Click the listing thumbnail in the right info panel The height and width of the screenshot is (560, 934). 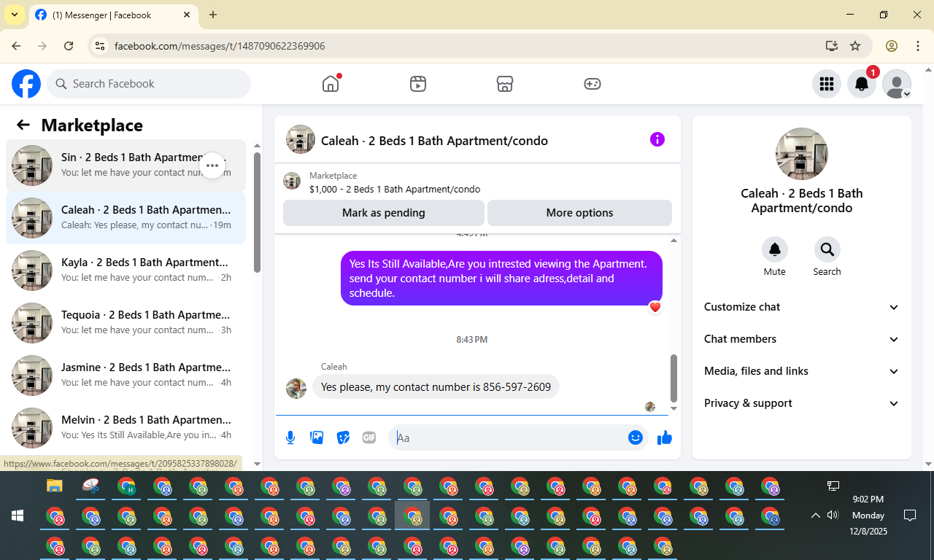(x=802, y=154)
